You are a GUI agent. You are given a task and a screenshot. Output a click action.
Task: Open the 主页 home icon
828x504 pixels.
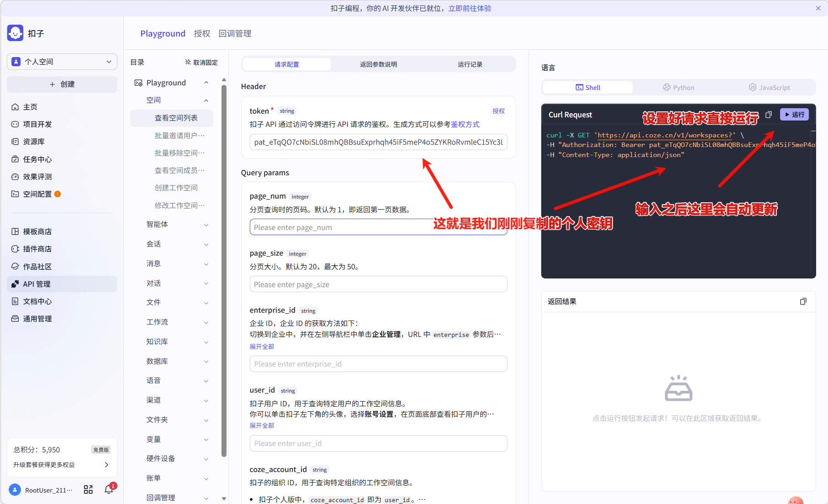point(15,107)
